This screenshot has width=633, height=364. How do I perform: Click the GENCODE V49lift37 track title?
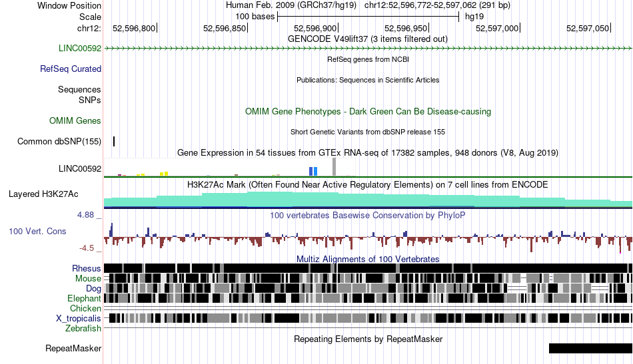[368, 39]
